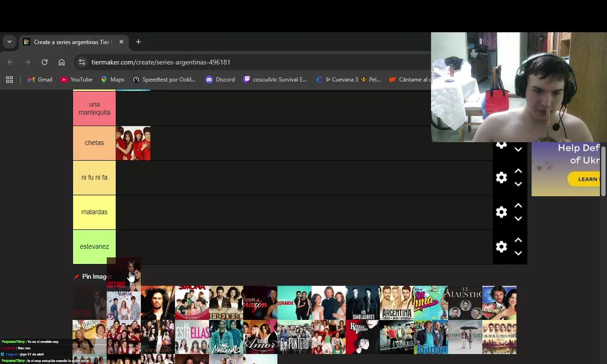Move estevanez row down
The width and height of the screenshot is (607, 364).
[x=518, y=253]
